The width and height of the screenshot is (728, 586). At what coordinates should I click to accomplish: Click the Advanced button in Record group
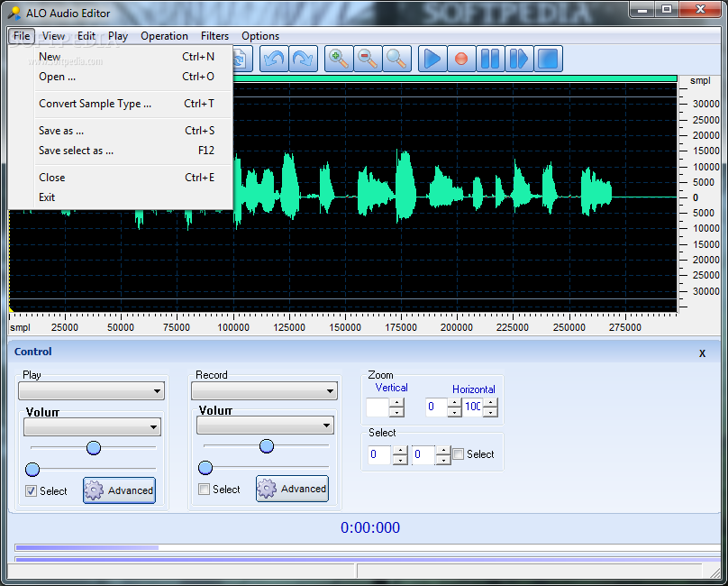pos(293,489)
